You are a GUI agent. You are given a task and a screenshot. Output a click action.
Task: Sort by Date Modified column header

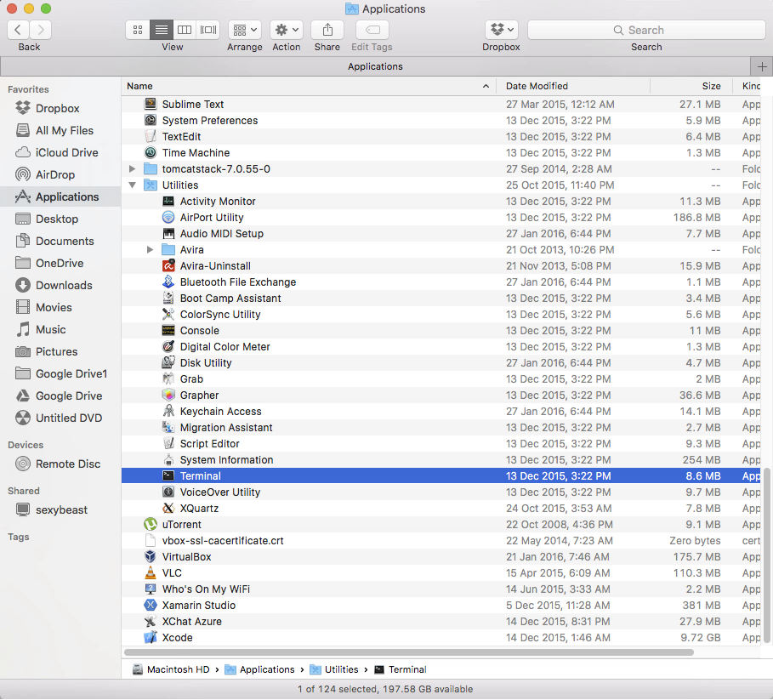click(573, 86)
